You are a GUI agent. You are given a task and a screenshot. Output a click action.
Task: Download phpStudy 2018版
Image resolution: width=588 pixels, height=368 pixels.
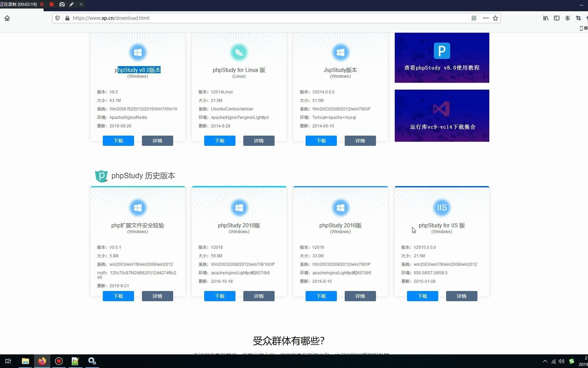click(x=220, y=296)
